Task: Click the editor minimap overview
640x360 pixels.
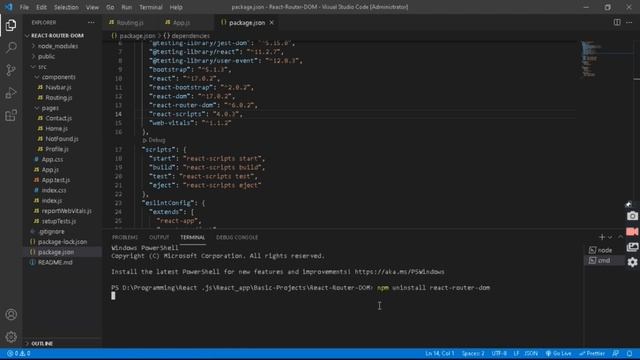Action: tap(591, 59)
